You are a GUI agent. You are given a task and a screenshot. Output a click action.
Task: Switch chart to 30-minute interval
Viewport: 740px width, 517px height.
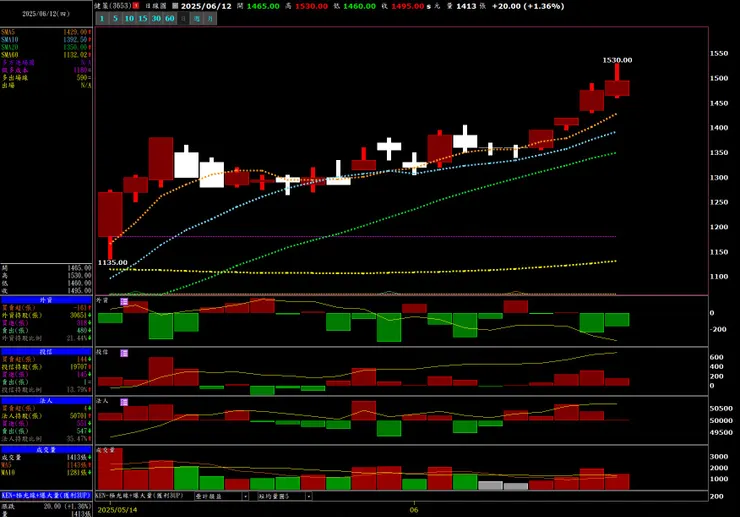point(156,18)
